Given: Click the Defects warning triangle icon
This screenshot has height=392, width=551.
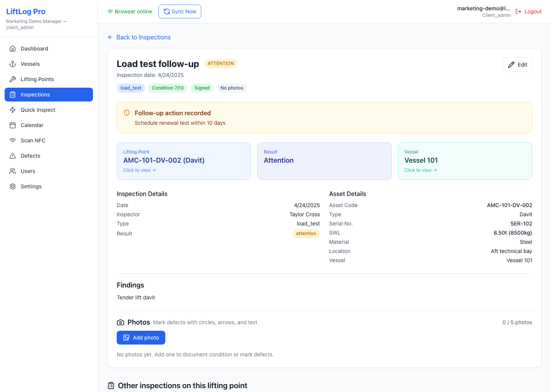Looking at the screenshot, I should click(13, 156).
